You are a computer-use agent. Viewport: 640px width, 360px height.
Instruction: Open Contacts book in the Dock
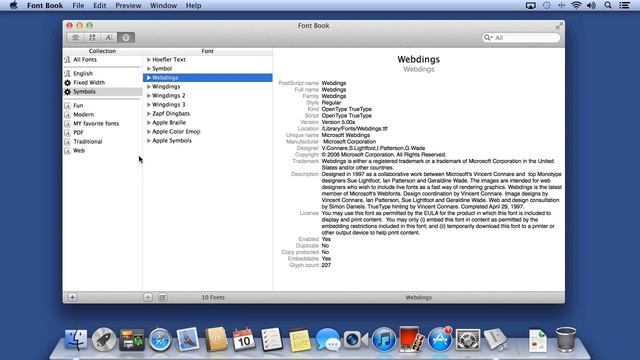pyautogui.click(x=216, y=340)
